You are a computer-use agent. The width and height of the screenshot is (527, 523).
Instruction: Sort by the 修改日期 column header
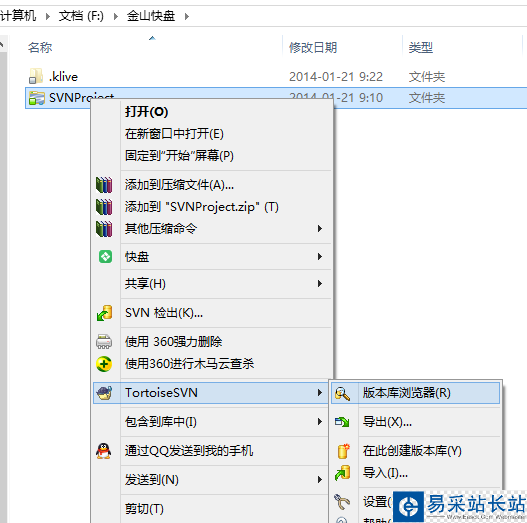coord(313,47)
